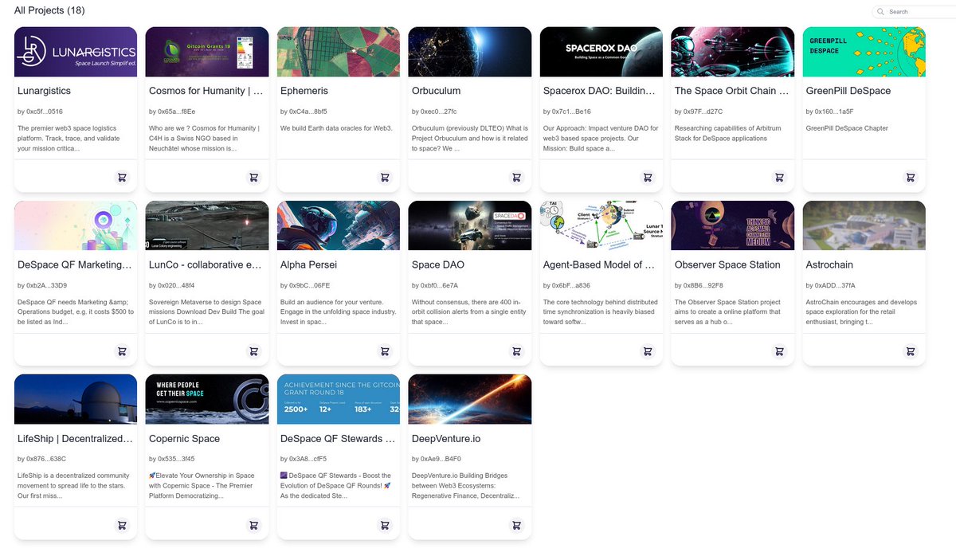The width and height of the screenshot is (956, 560).
Task: Click Ephemeris aerial fields banner
Action: click(x=339, y=52)
